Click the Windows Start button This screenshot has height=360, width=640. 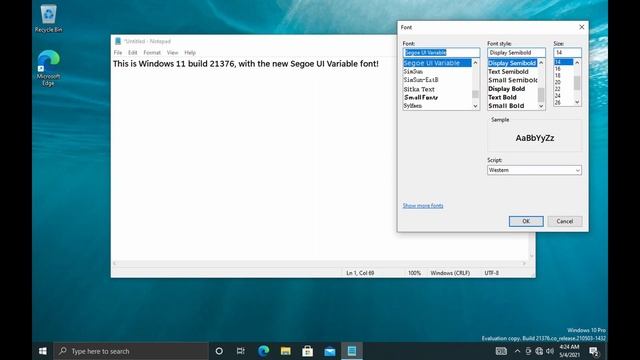point(42,351)
